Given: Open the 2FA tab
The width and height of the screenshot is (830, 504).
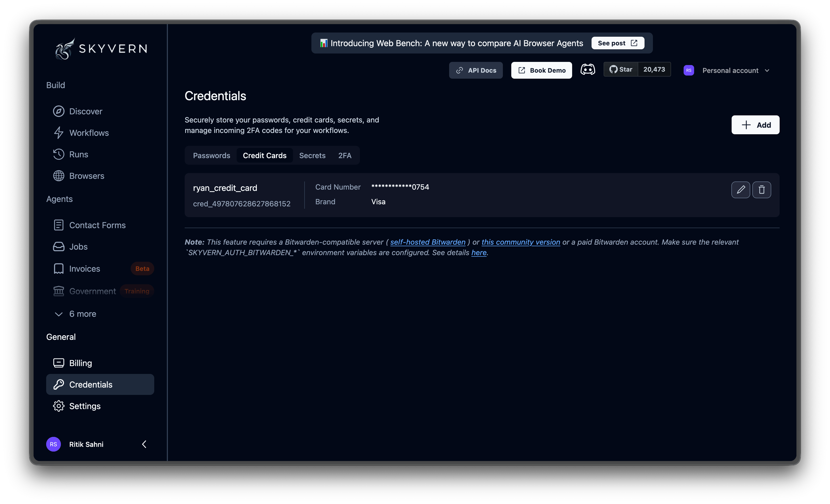Looking at the screenshot, I should (x=345, y=155).
